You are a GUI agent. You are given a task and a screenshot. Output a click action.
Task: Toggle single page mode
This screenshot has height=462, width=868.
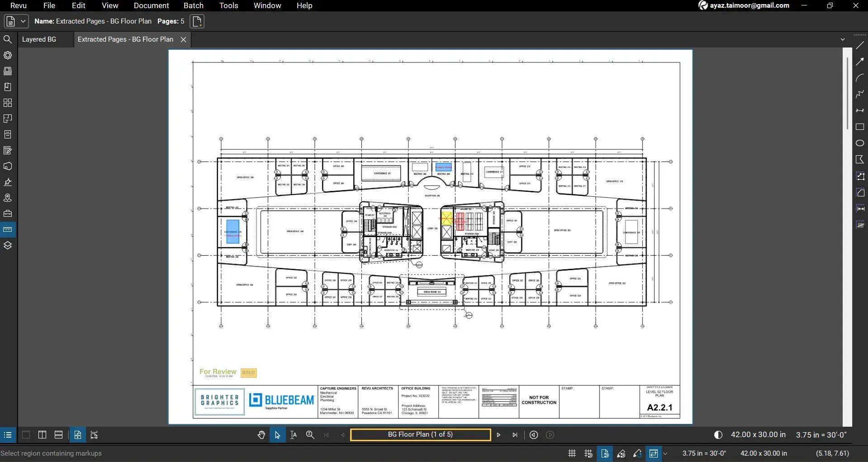pyautogui.click(x=78, y=435)
